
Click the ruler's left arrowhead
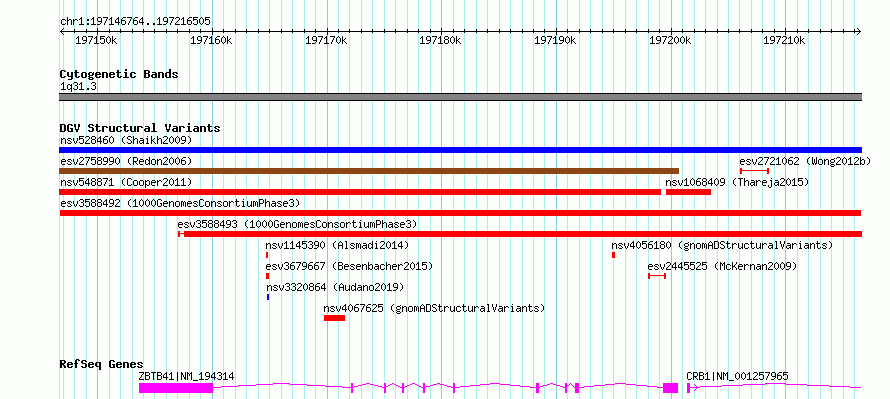(62, 32)
